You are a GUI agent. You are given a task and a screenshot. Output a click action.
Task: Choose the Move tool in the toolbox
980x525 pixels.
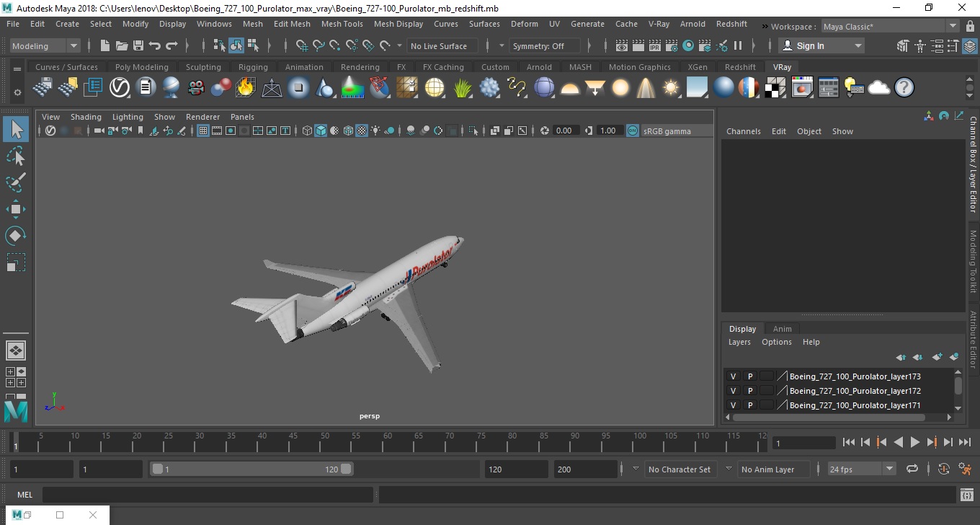click(x=16, y=209)
